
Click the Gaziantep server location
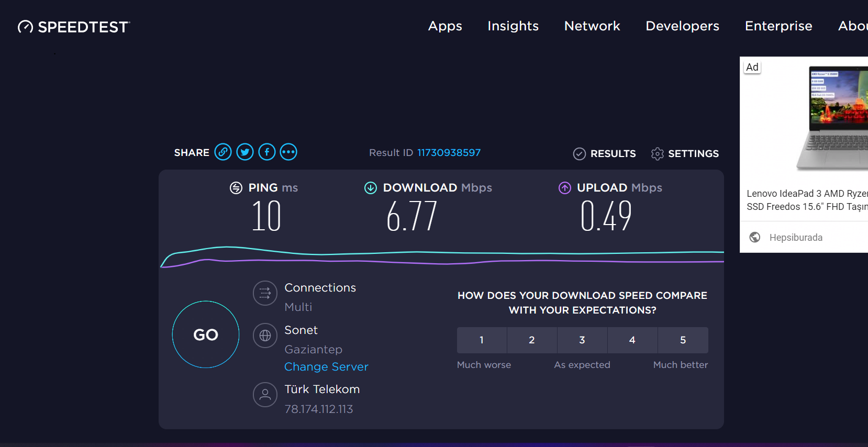pos(314,350)
